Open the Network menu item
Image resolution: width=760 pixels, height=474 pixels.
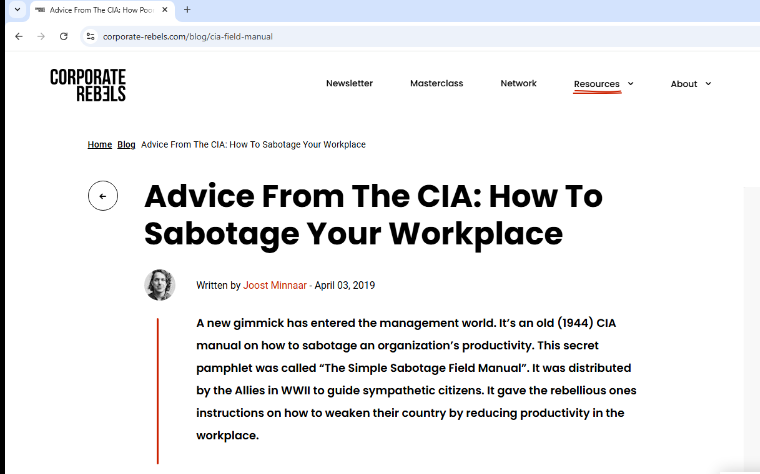click(519, 83)
